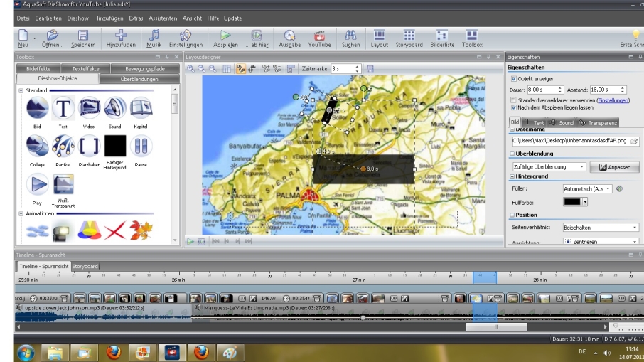Select the Video object icon

(x=90, y=108)
